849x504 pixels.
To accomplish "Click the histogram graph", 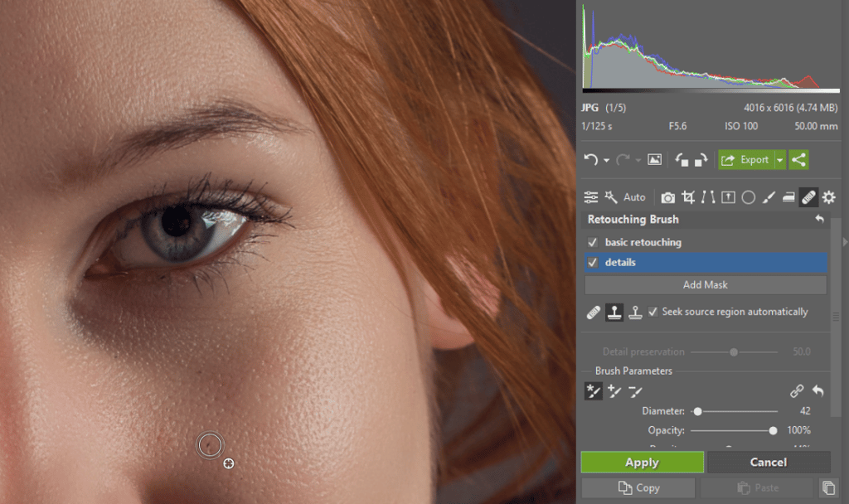I will click(711, 47).
